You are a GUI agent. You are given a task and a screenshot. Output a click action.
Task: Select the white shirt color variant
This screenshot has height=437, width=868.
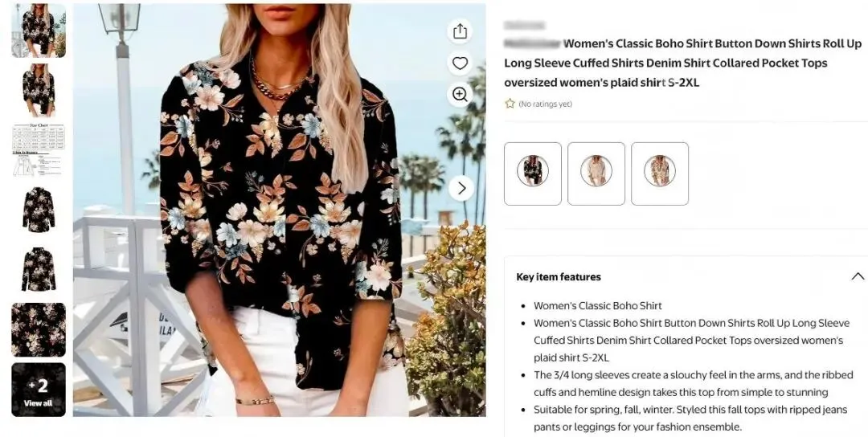(x=596, y=174)
